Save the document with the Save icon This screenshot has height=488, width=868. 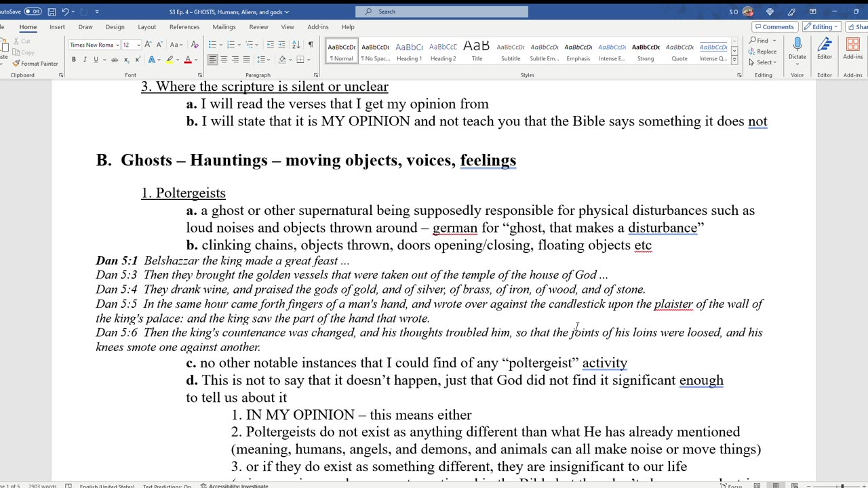point(52,12)
